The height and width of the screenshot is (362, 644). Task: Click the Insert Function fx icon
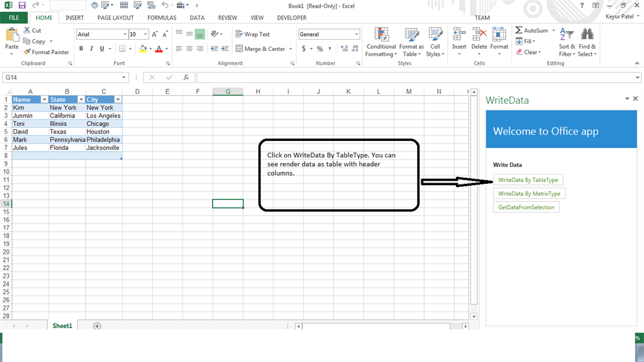[x=186, y=77]
